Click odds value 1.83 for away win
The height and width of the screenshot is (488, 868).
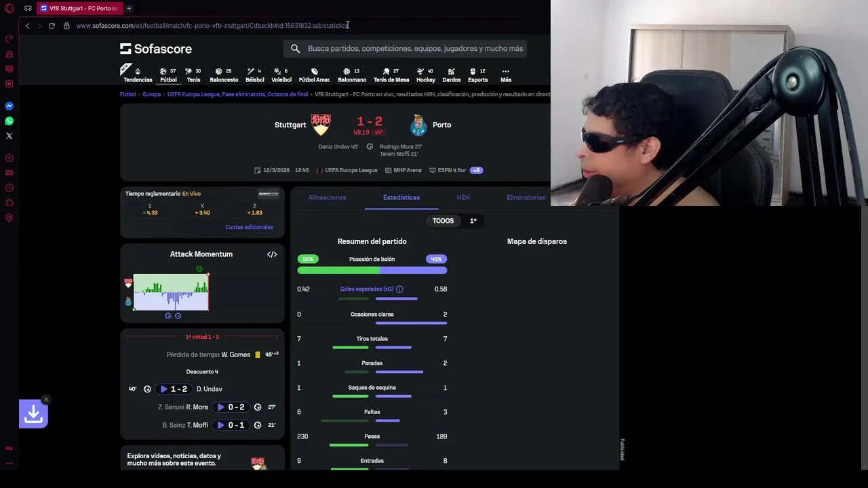click(254, 213)
